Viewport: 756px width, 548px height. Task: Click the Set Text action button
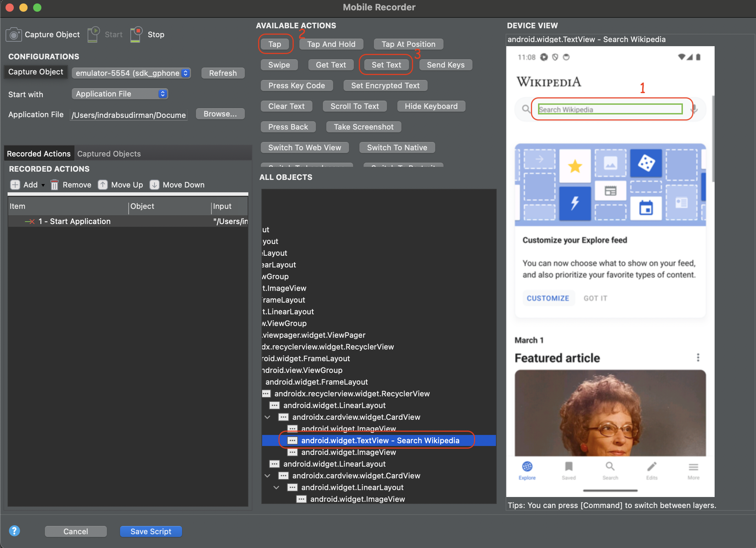[386, 65]
